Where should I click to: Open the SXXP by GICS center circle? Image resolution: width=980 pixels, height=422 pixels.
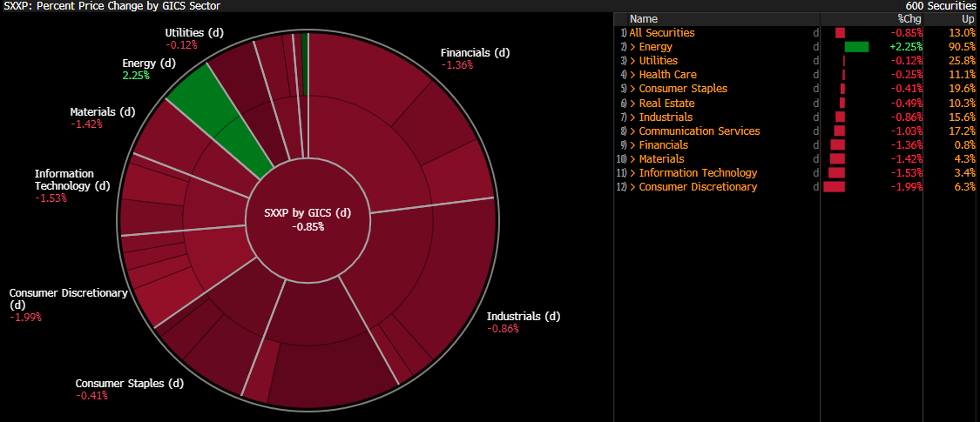click(x=308, y=218)
